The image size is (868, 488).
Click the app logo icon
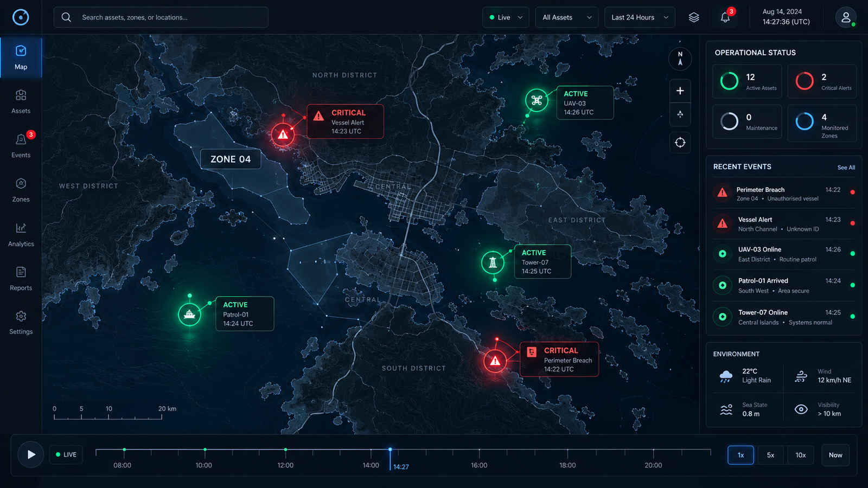[x=21, y=17]
